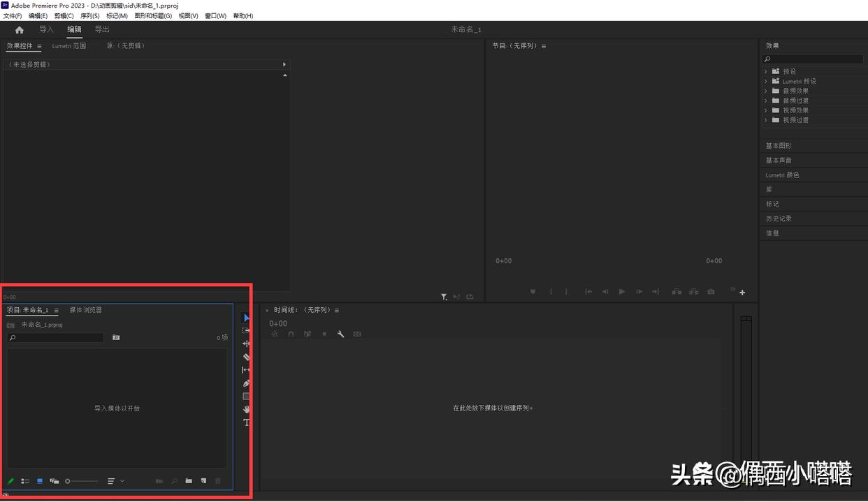Select the Track Select Forward tool
The image size is (868, 502).
point(245,330)
